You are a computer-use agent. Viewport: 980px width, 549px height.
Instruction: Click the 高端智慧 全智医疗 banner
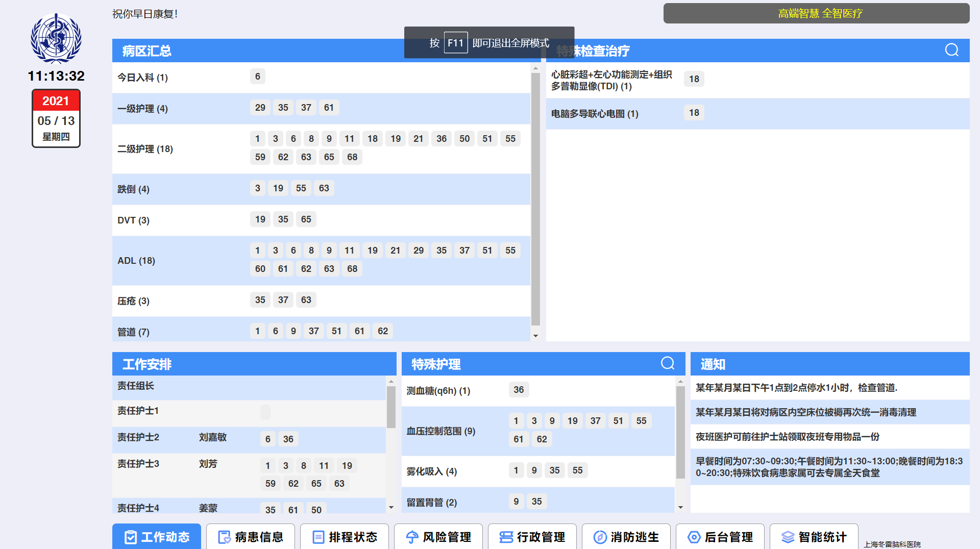pos(817,13)
